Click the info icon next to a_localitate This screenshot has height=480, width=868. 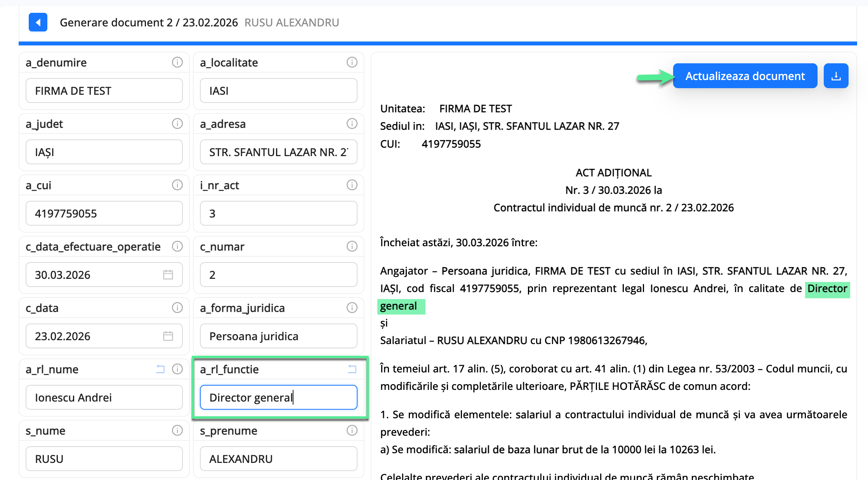coord(352,62)
